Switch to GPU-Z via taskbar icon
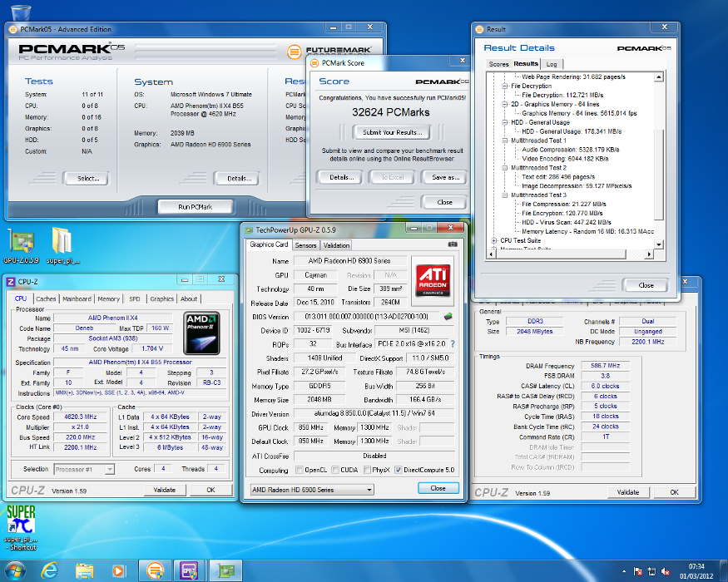Image resolution: width=728 pixels, height=582 pixels. tap(225, 571)
